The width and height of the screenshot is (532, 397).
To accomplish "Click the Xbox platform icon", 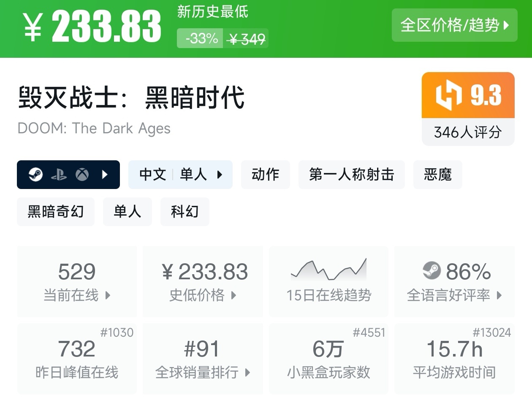I will point(82,174).
